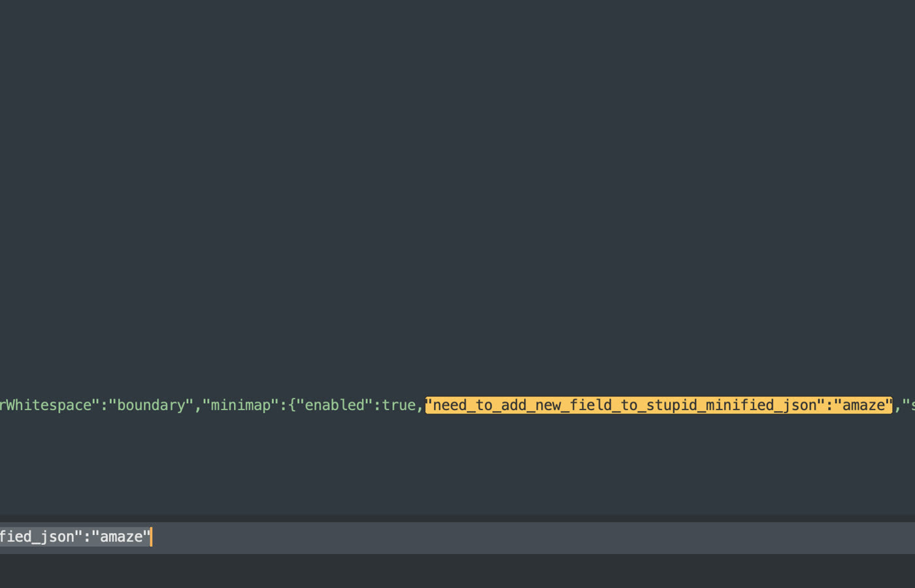915x588 pixels.
Task: Click the word "minified" in the highlighted match
Action: [740, 406]
